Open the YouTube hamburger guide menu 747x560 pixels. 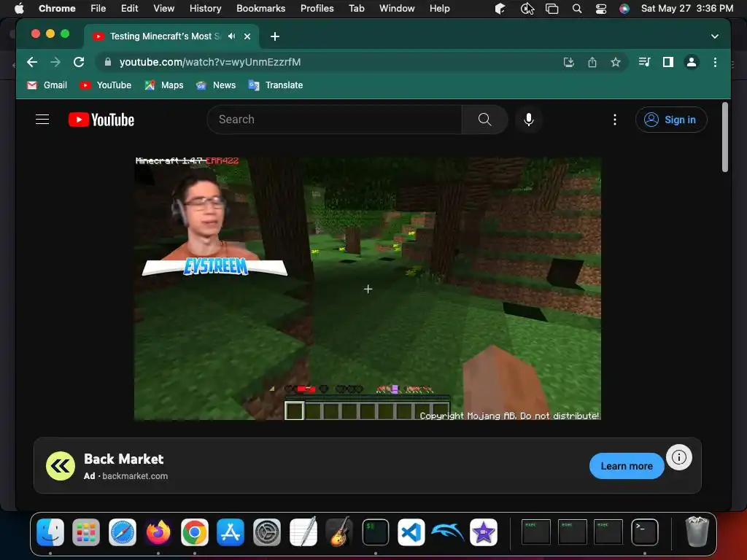click(x=42, y=120)
